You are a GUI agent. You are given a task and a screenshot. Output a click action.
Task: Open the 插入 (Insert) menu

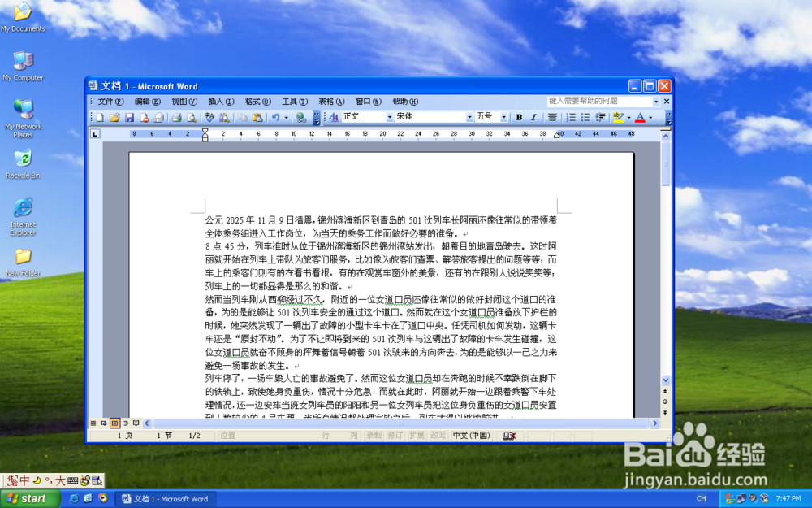click(x=221, y=102)
